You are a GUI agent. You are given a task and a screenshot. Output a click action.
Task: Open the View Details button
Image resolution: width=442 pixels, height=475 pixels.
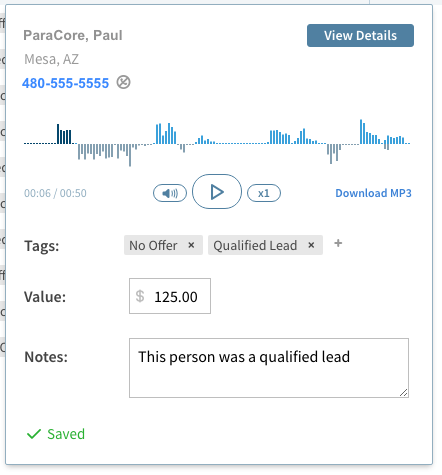[360, 35]
